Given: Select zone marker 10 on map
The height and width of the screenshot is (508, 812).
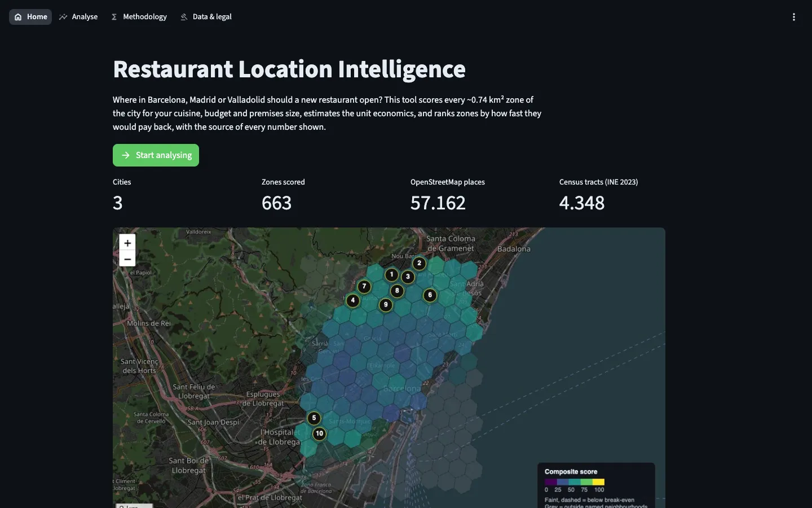Looking at the screenshot, I should 319,433.
